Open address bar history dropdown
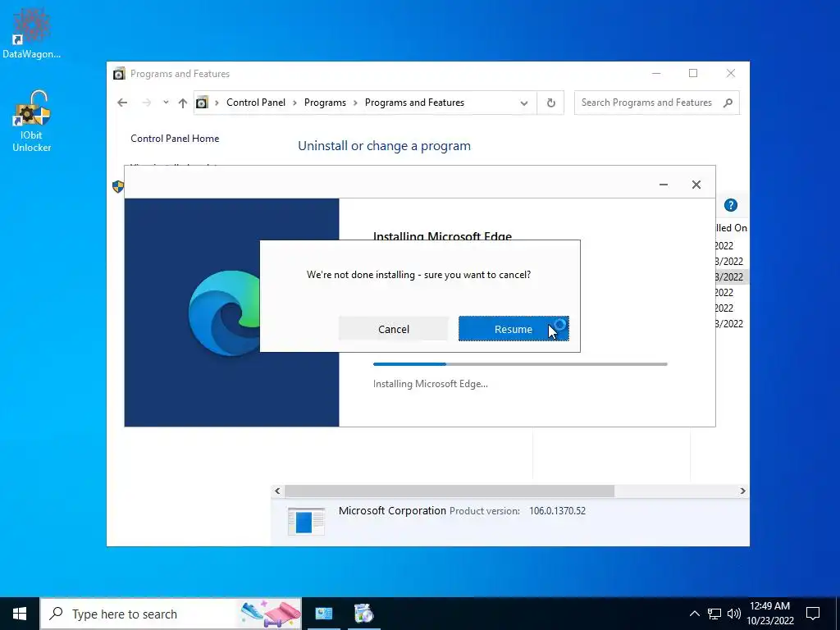840x630 pixels. (x=524, y=103)
